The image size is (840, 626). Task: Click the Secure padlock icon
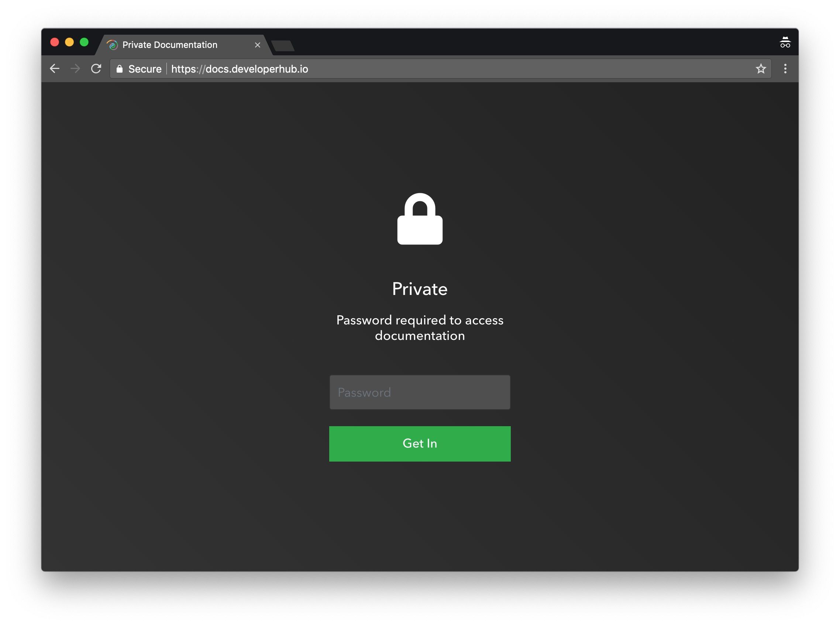point(120,69)
